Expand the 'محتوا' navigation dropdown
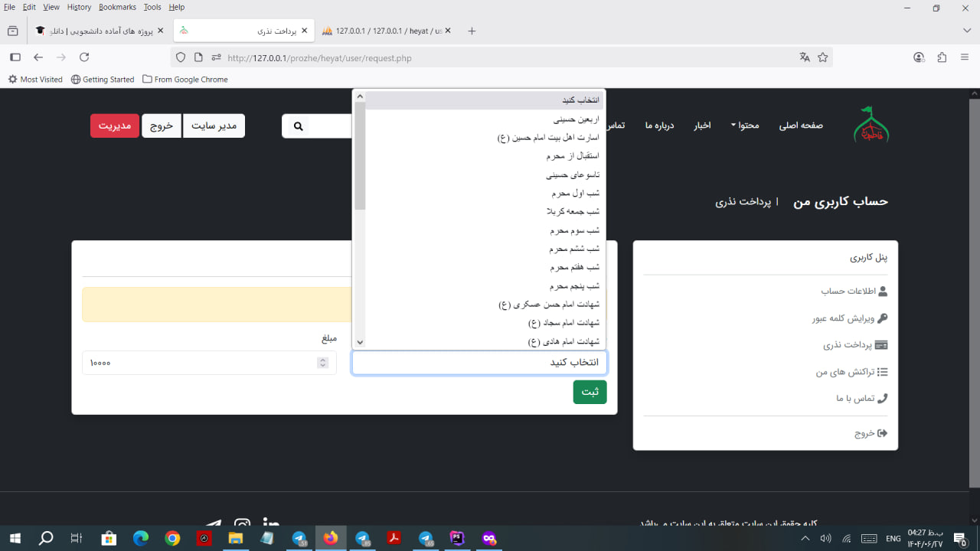Screen dimensions: 980x551 743,126
